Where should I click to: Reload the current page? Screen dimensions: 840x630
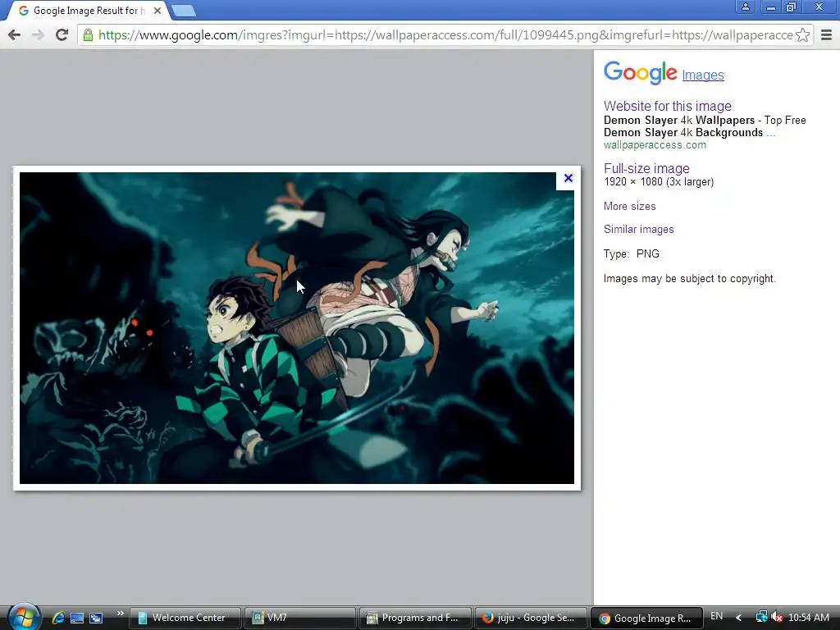tap(62, 34)
